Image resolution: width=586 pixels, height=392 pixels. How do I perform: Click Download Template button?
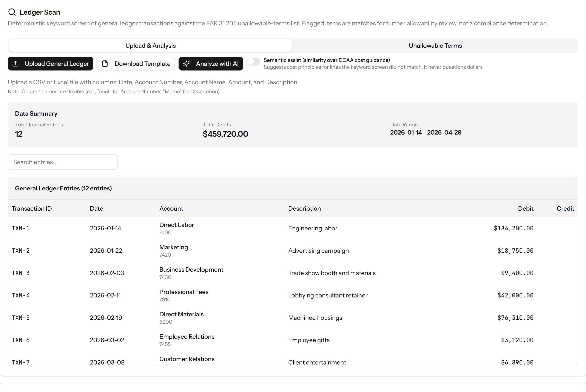pyautogui.click(x=136, y=64)
